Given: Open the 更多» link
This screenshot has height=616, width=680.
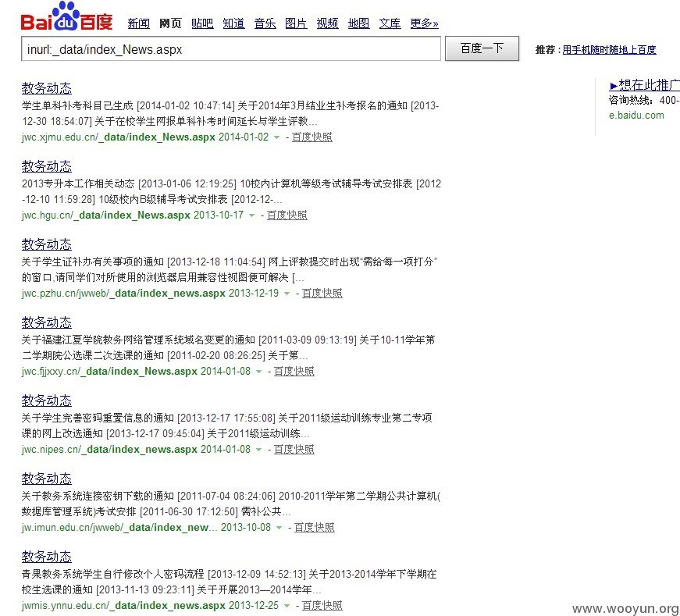Looking at the screenshot, I should (x=424, y=23).
